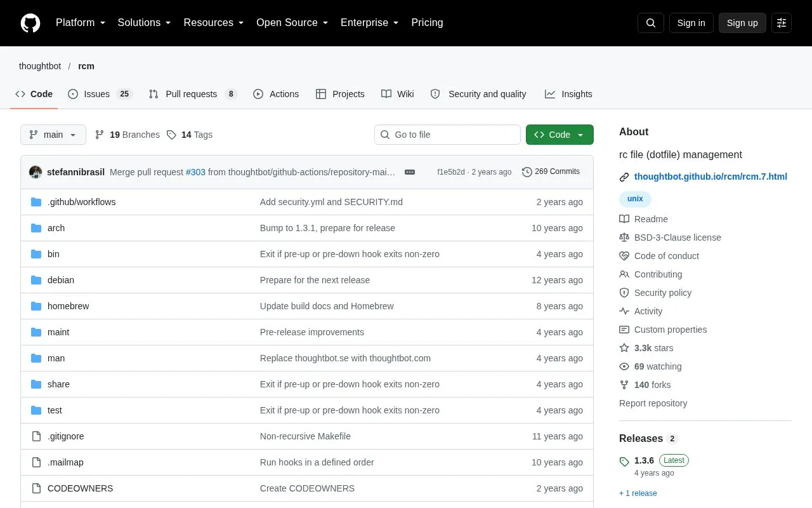Image resolution: width=812 pixels, height=508 pixels.
Task: Click the Sign in button
Action: (x=691, y=23)
